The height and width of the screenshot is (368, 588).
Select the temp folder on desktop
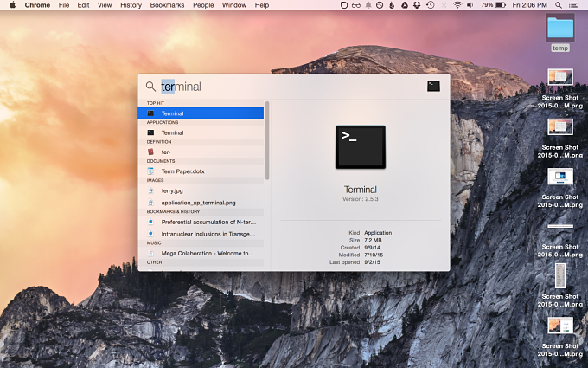(x=560, y=34)
